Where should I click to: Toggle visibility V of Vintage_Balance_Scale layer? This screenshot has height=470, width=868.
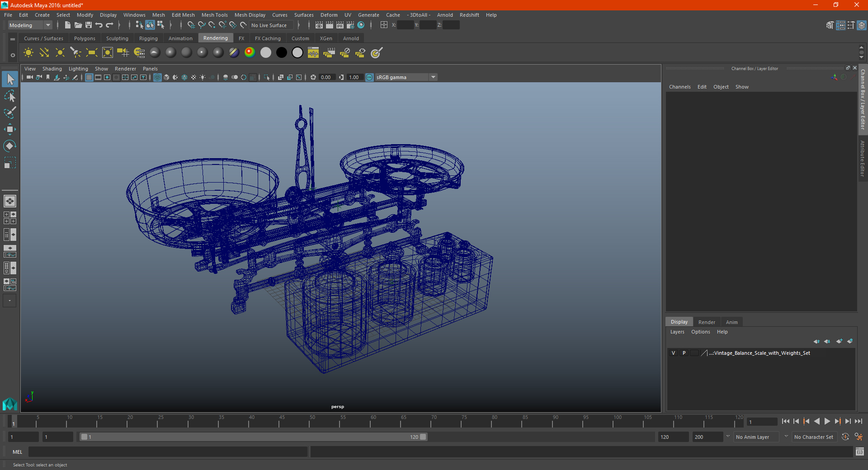tap(674, 353)
